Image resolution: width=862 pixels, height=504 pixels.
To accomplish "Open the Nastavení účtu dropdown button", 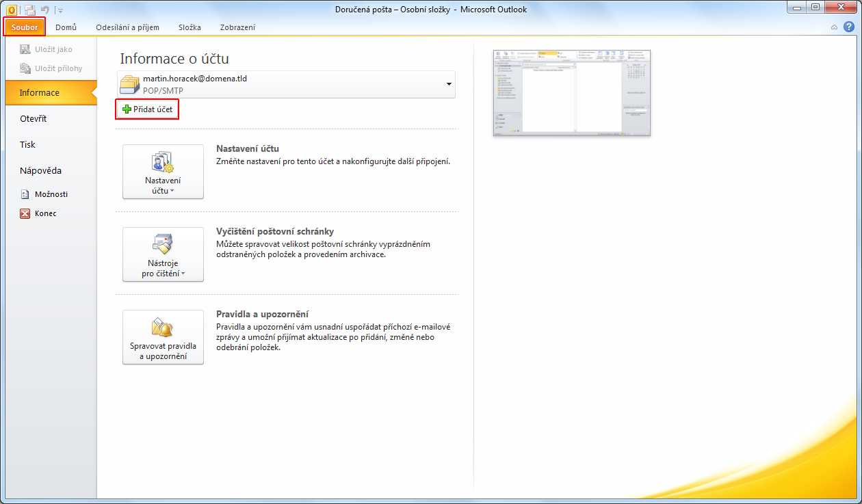I will pyautogui.click(x=163, y=172).
